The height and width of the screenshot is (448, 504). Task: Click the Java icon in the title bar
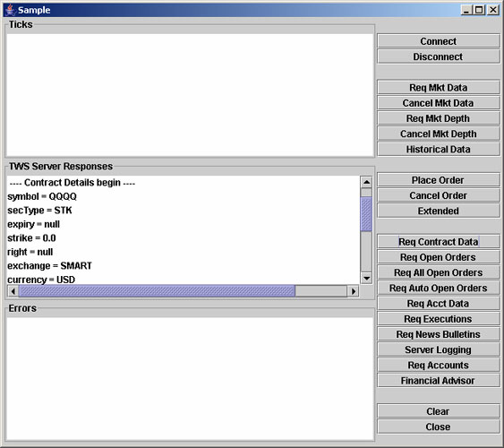point(10,10)
